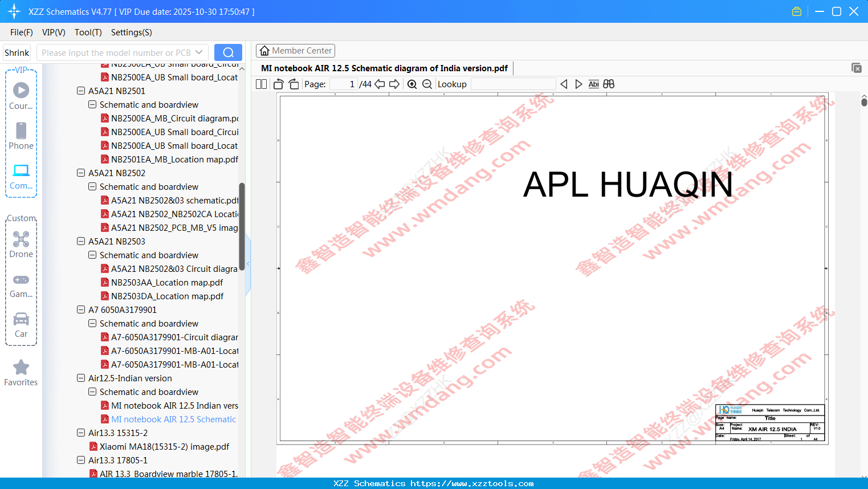Click the Shrink button
868x489 pixels.
(x=17, y=52)
